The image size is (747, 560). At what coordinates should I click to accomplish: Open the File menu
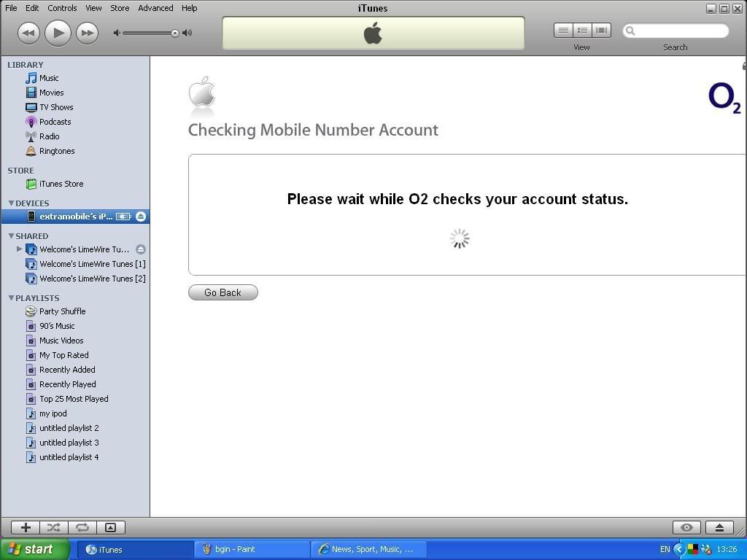(x=11, y=8)
